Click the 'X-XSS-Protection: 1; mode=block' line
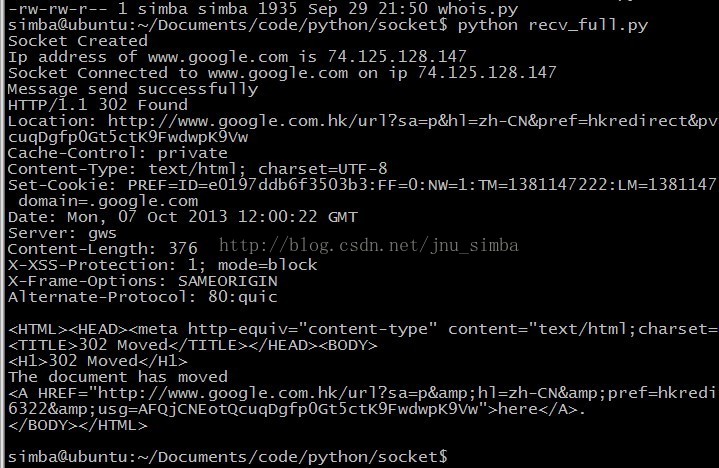 click(162, 265)
